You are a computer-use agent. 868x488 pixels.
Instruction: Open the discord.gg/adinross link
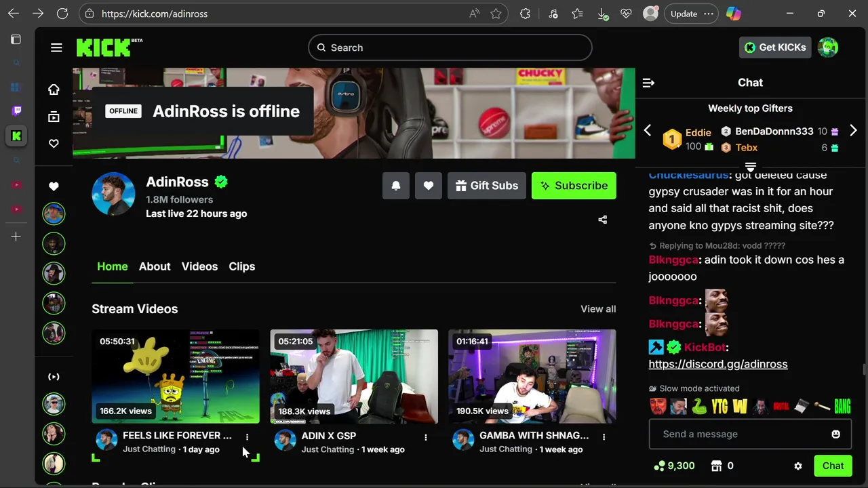(718, 364)
